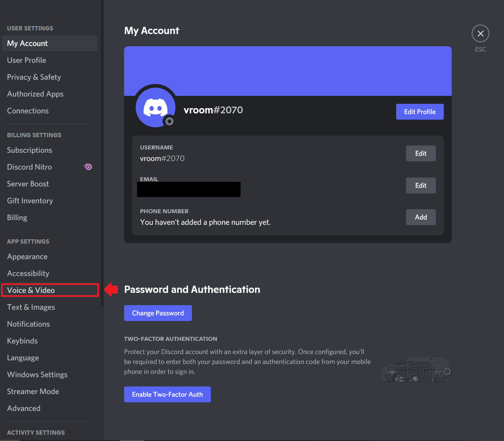Image resolution: width=504 pixels, height=441 pixels.
Task: Click the Nitro icon beside Discord Nitro
Action: (88, 167)
